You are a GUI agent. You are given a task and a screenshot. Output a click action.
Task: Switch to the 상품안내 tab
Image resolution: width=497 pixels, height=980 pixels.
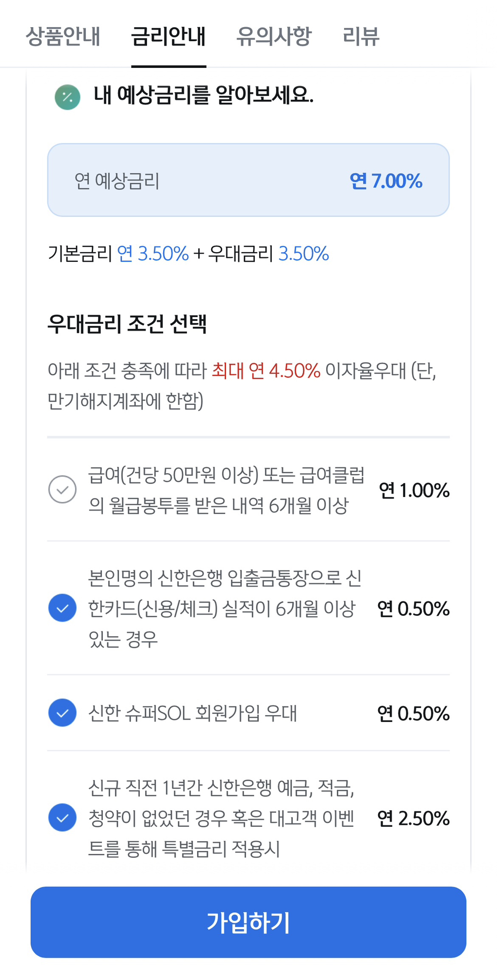click(x=64, y=37)
